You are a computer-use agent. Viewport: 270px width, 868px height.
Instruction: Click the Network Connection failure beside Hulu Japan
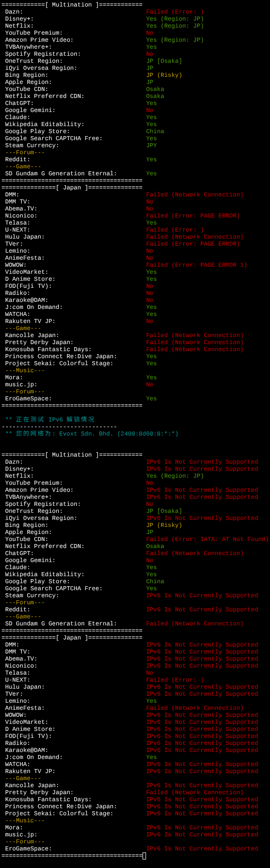click(x=195, y=237)
